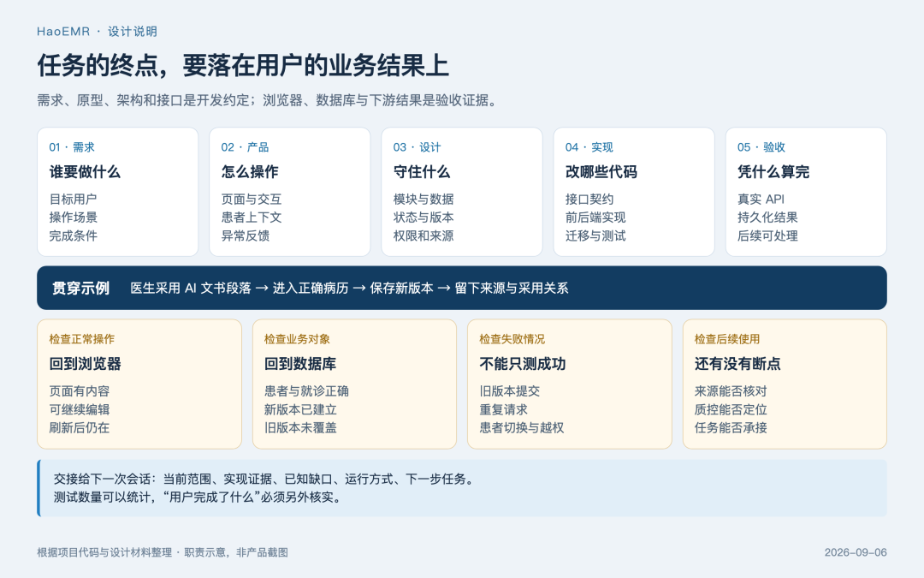Select the 目标用户 line

[73, 200]
